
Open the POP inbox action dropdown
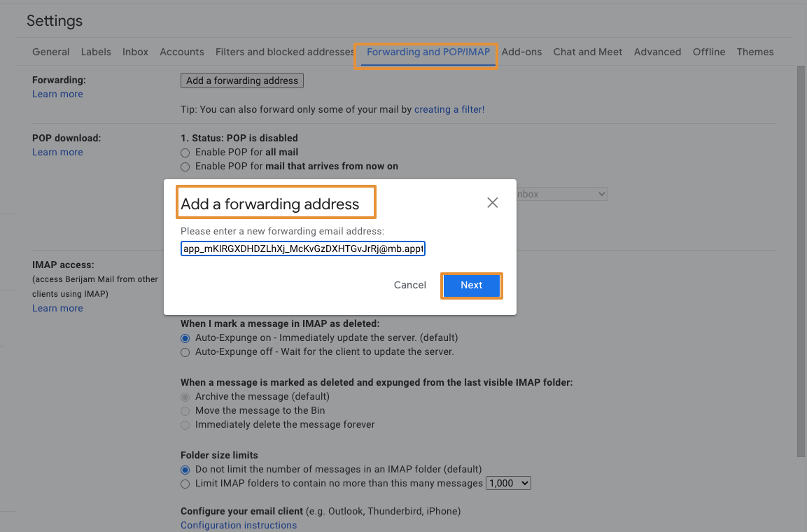pyautogui.click(x=561, y=194)
